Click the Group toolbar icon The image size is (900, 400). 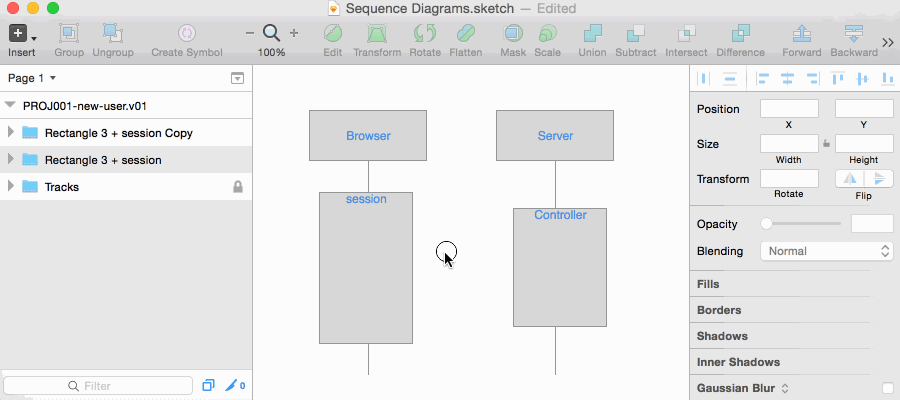(x=69, y=34)
